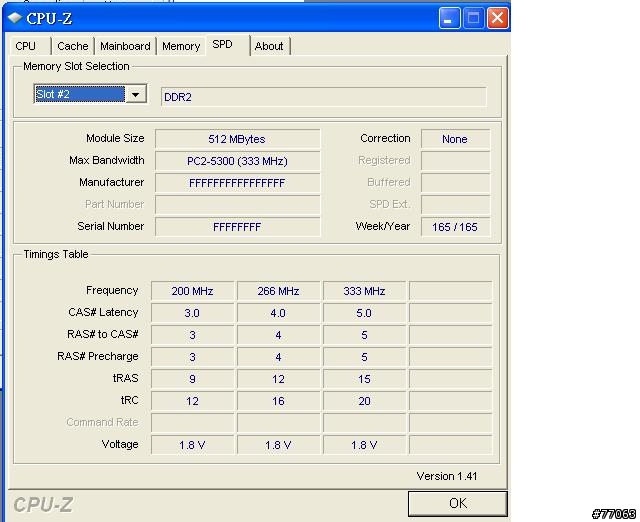Viewport: 640px width, 522px height.
Task: Click the CPU-Z diamond title bar icon
Action: [x=15, y=18]
